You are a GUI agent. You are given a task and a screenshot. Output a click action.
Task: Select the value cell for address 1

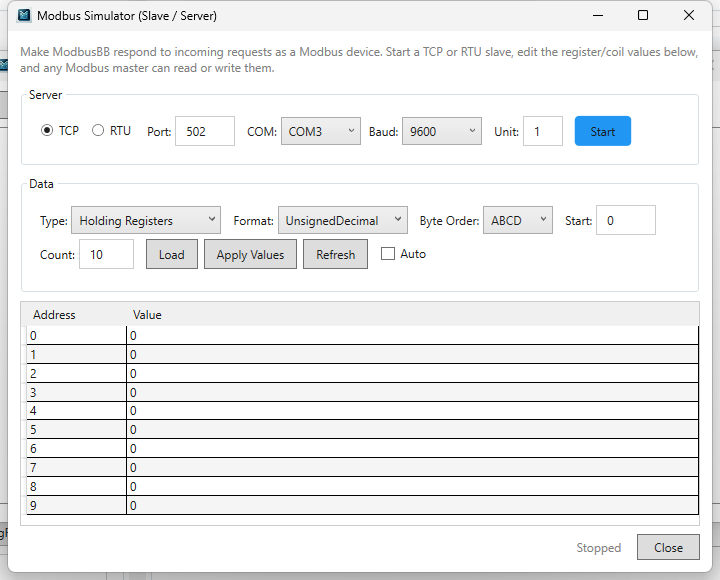pos(412,355)
